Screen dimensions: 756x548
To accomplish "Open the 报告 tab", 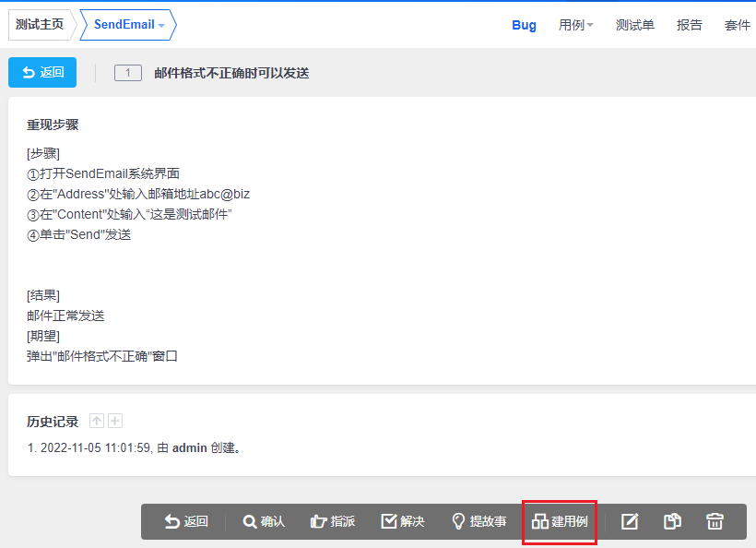I will pyautogui.click(x=690, y=25).
